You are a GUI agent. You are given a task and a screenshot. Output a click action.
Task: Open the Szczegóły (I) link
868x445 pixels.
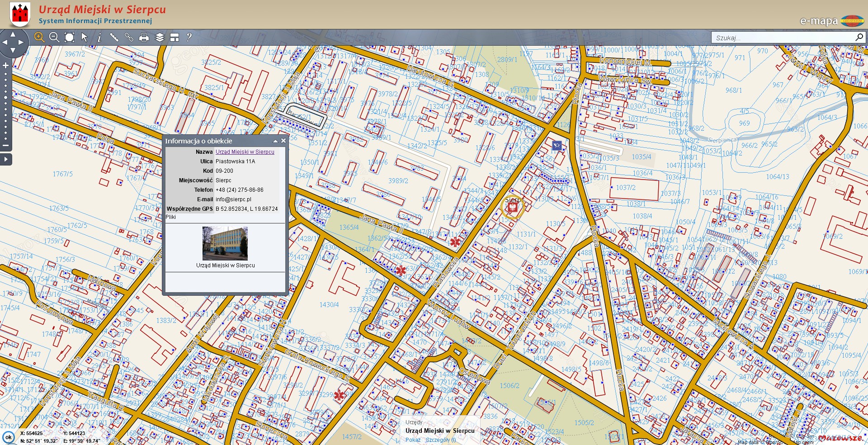coord(441,440)
